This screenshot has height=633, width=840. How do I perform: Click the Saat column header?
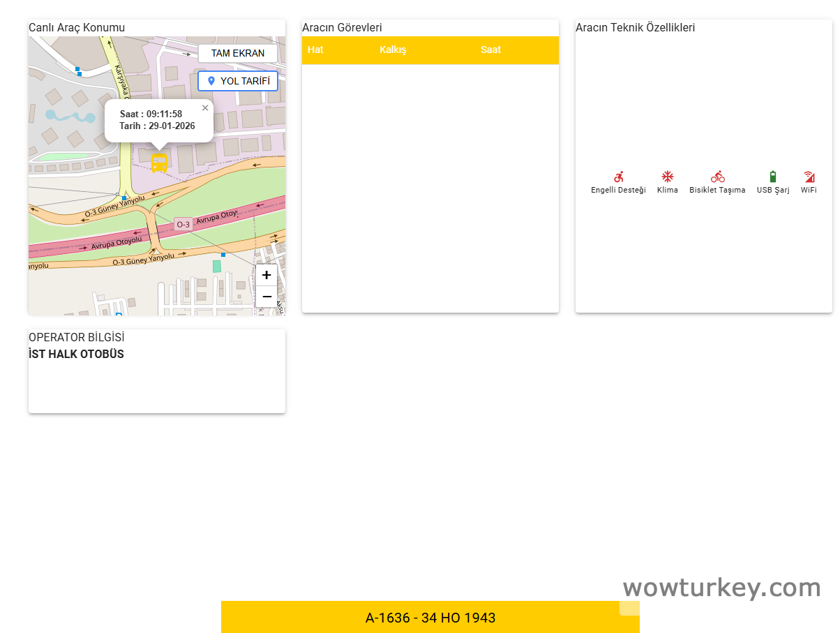click(490, 50)
